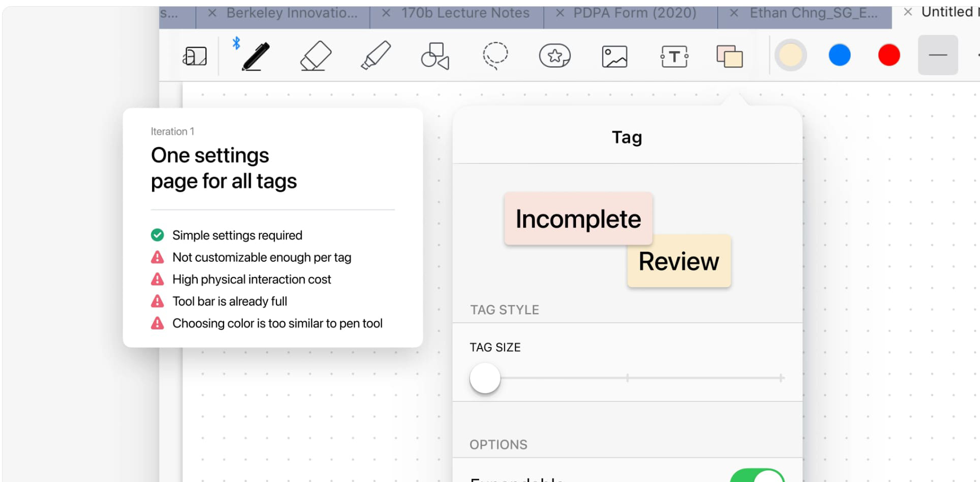The image size is (980, 482).
Task: Click the 'TAG STYLE' section header
Action: pos(504,310)
